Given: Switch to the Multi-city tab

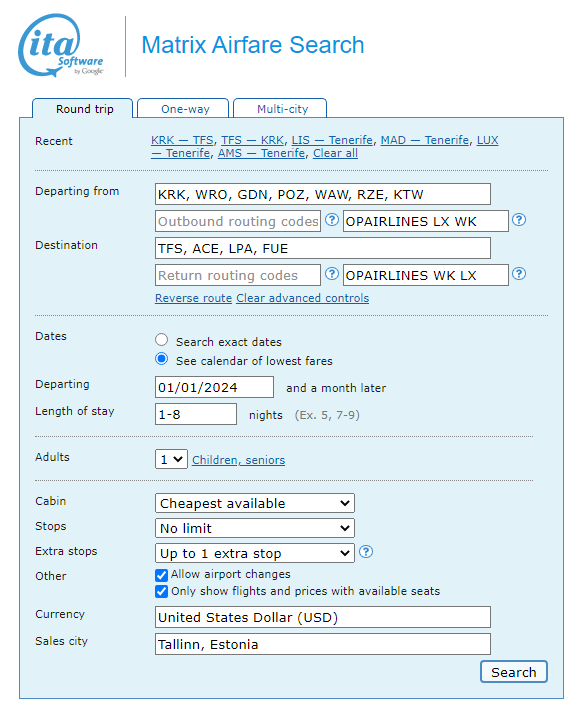Looking at the screenshot, I should coord(280,109).
